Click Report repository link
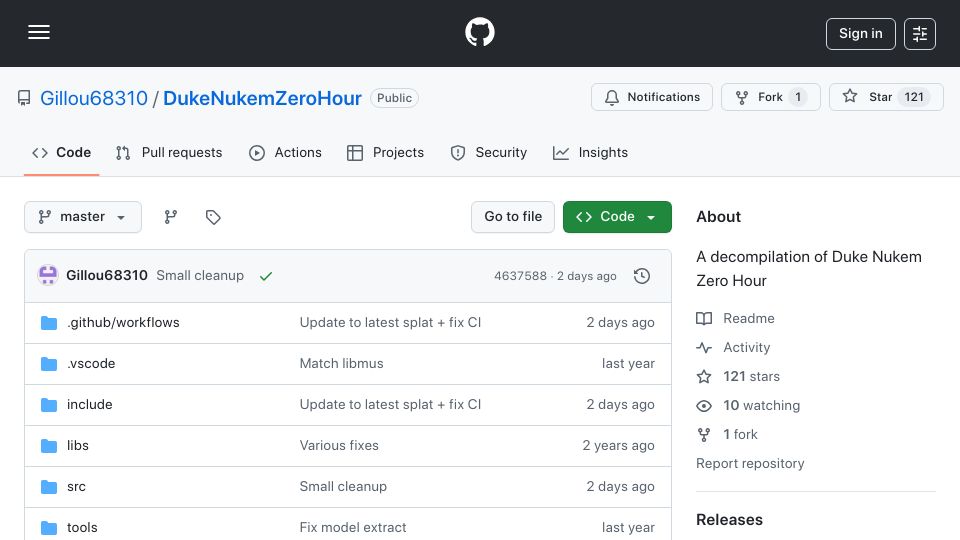This screenshot has width=960, height=540. [750, 463]
